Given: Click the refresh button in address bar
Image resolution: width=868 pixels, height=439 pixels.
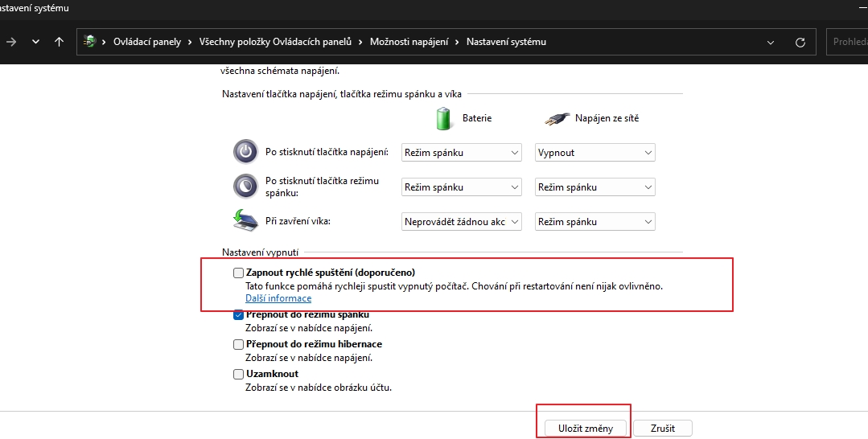Looking at the screenshot, I should 800,42.
